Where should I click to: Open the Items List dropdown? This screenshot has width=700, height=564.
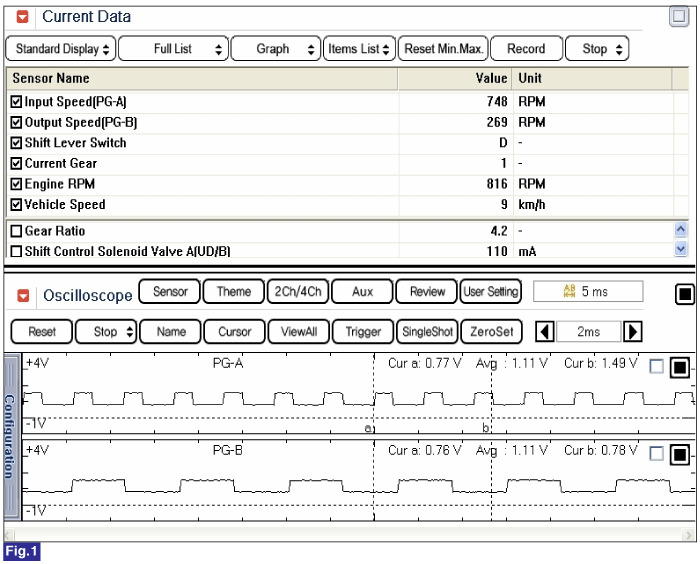tap(359, 49)
